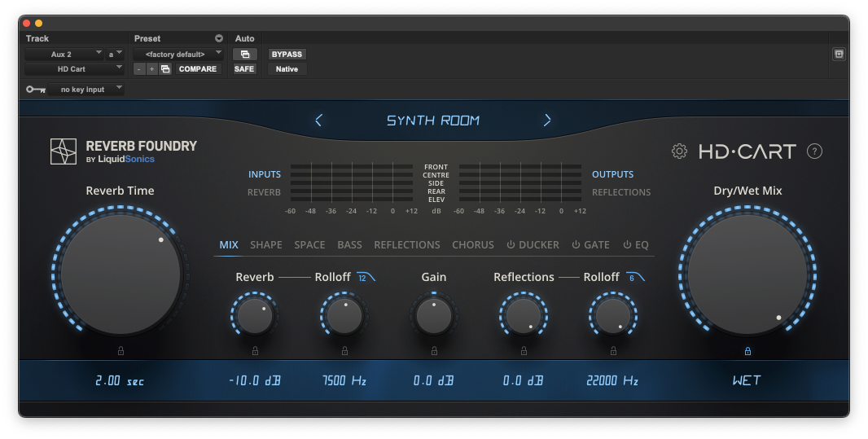Open the help question mark icon
The height and width of the screenshot is (439, 868).
pos(814,151)
